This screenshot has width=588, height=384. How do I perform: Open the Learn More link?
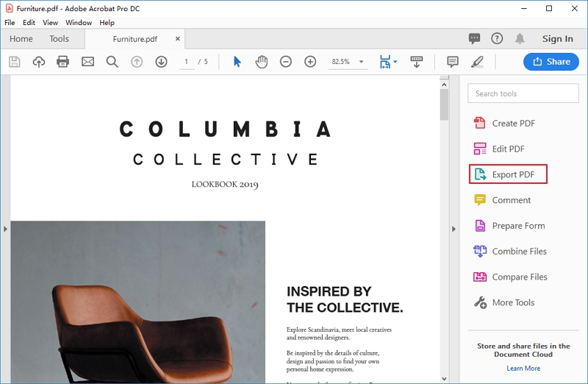point(523,369)
